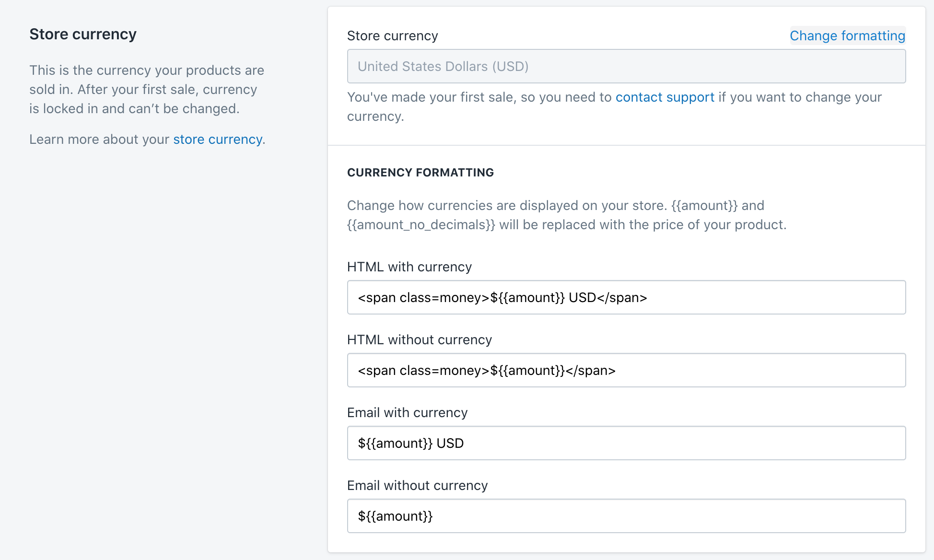The height and width of the screenshot is (560, 934).
Task: Click the bold Store currency section heading
Action: tap(83, 35)
